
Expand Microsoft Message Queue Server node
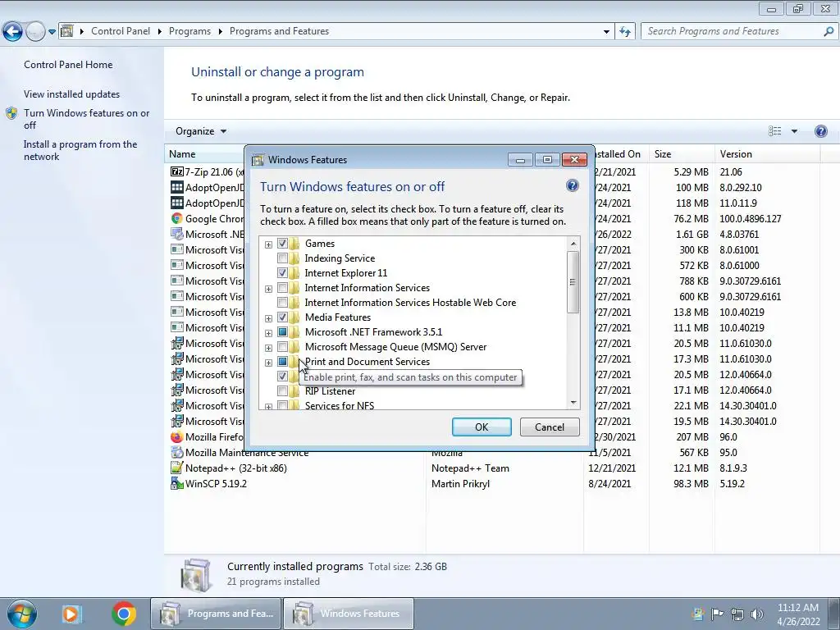[268, 348]
